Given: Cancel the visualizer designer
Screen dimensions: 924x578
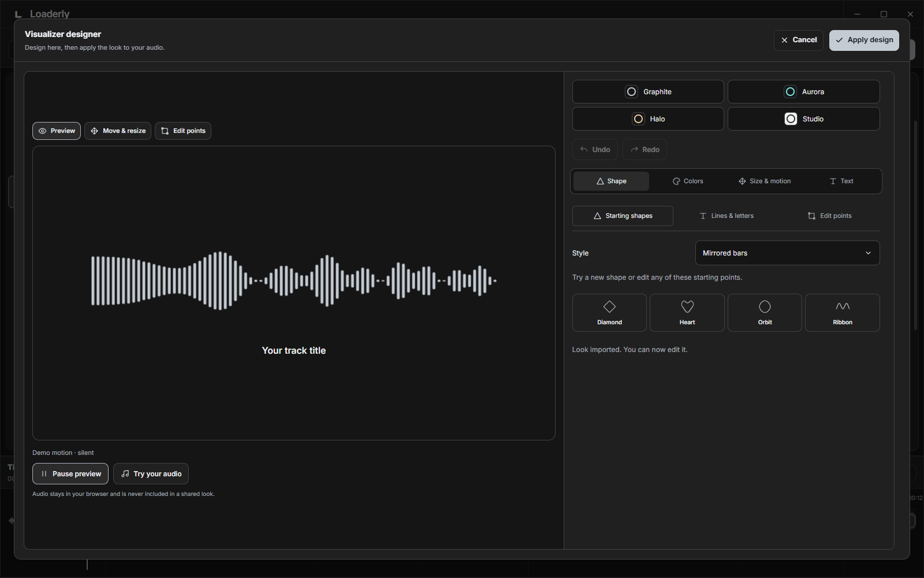Looking at the screenshot, I should (799, 40).
